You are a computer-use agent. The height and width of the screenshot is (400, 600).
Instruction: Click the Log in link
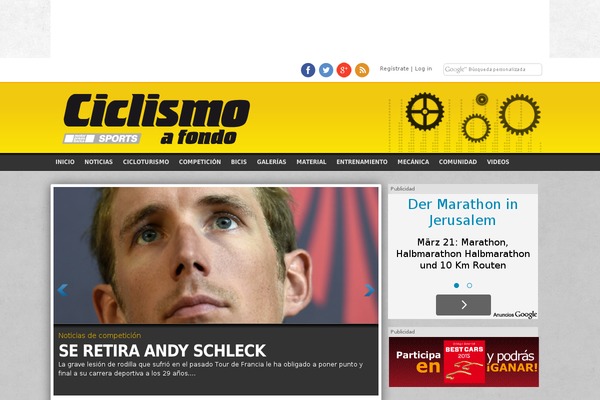424,69
